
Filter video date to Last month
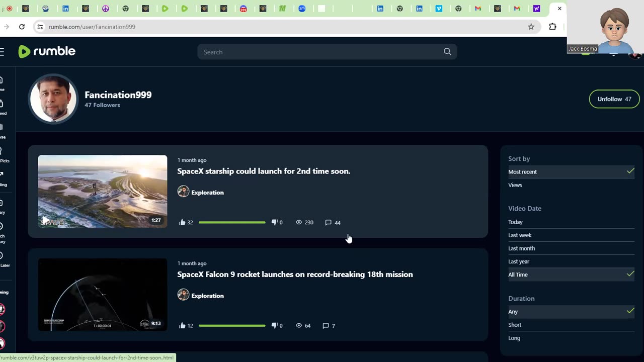(571, 248)
